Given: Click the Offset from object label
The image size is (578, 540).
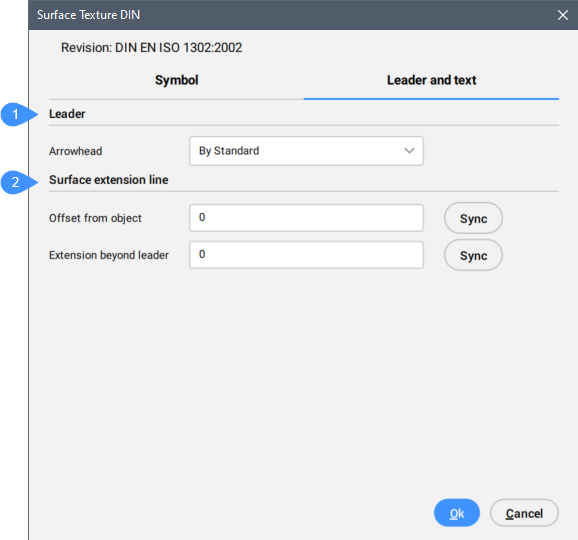Looking at the screenshot, I should point(95,218).
